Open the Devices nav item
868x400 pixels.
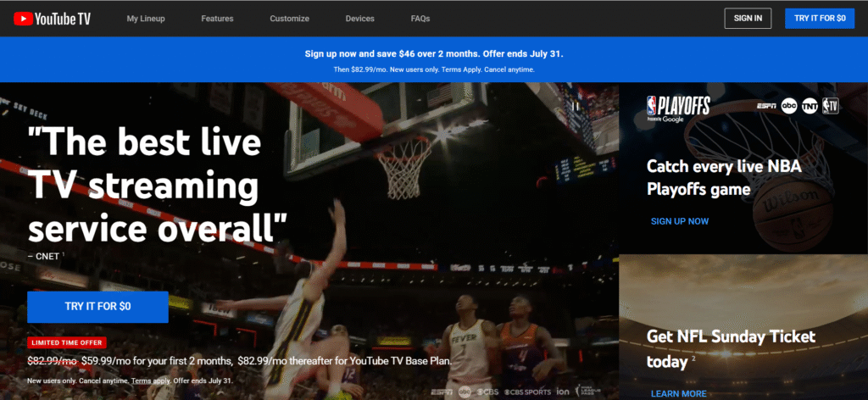pos(359,19)
